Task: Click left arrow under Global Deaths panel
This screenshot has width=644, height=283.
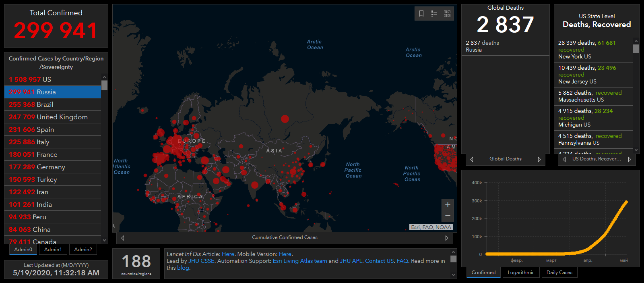Action: tap(472, 159)
